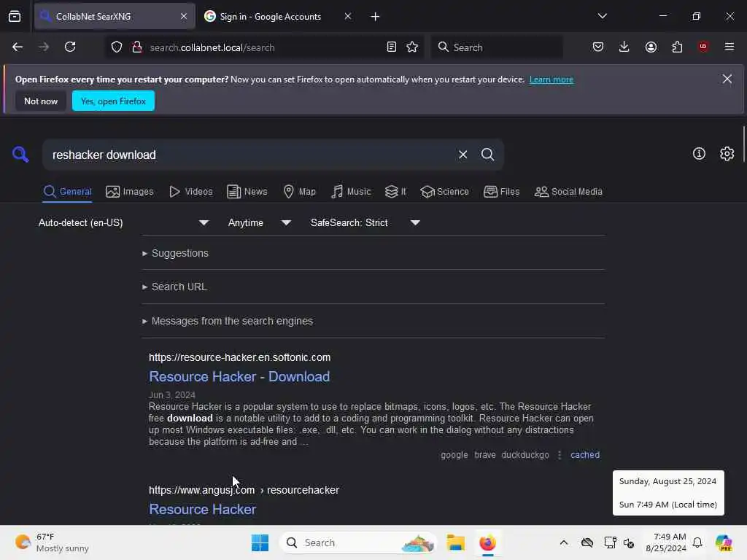
Task: Open the angusj.com Resource Hacker result
Action: click(x=203, y=509)
